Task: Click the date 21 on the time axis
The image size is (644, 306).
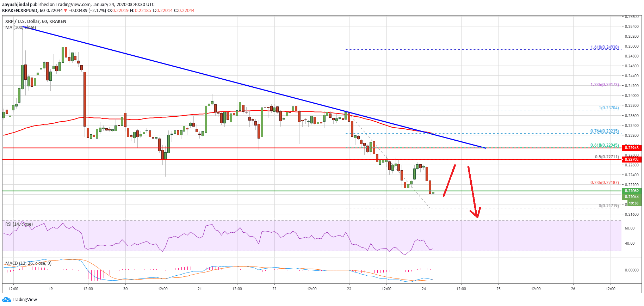Action: [x=200, y=289]
